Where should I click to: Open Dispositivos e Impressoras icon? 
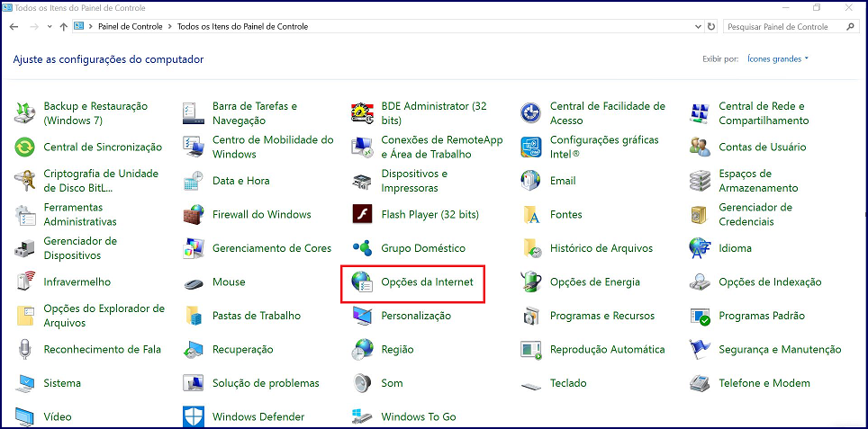[363, 181]
